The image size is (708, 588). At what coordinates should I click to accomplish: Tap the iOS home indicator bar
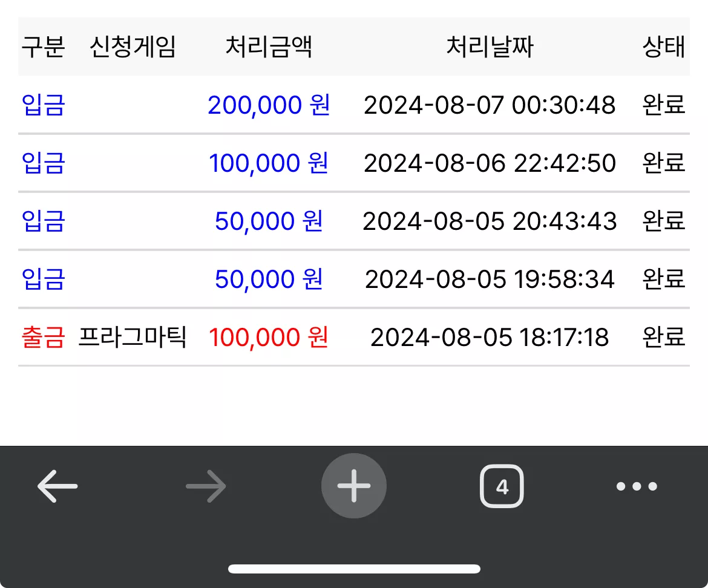(x=354, y=569)
